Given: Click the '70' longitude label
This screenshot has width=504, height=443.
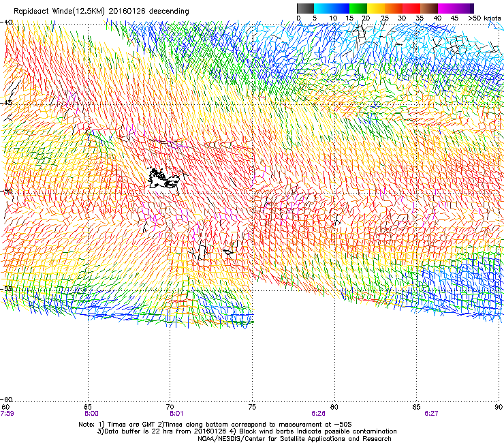Looking at the screenshot, I should tap(170, 407).
